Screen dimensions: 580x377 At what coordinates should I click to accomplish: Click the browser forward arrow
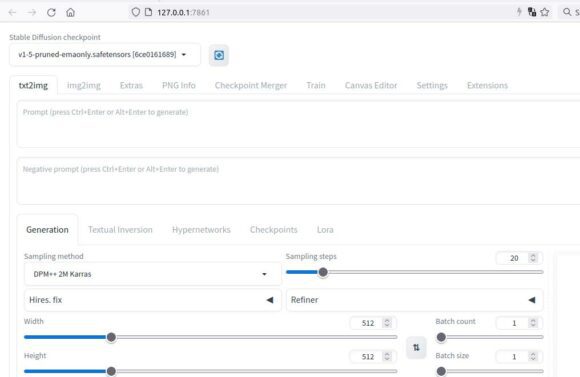click(x=32, y=13)
